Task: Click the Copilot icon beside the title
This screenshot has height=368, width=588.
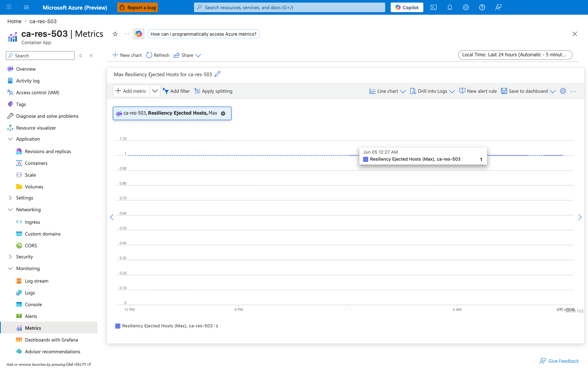Action: coord(139,34)
